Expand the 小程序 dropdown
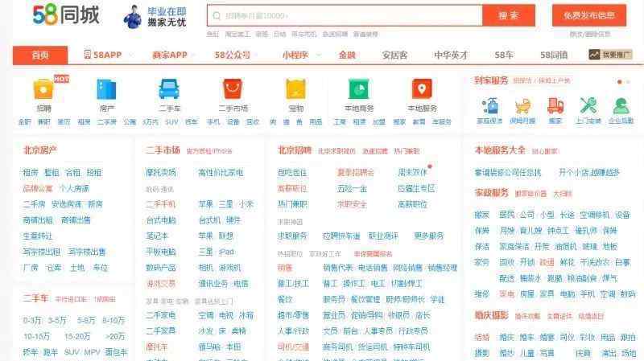Viewport: 644px width, 361px height. 318,55
